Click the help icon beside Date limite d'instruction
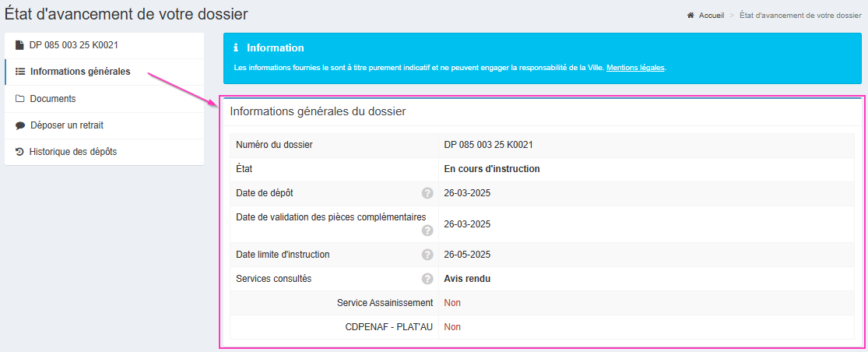Viewport: 868px width, 352px height. 427,255
